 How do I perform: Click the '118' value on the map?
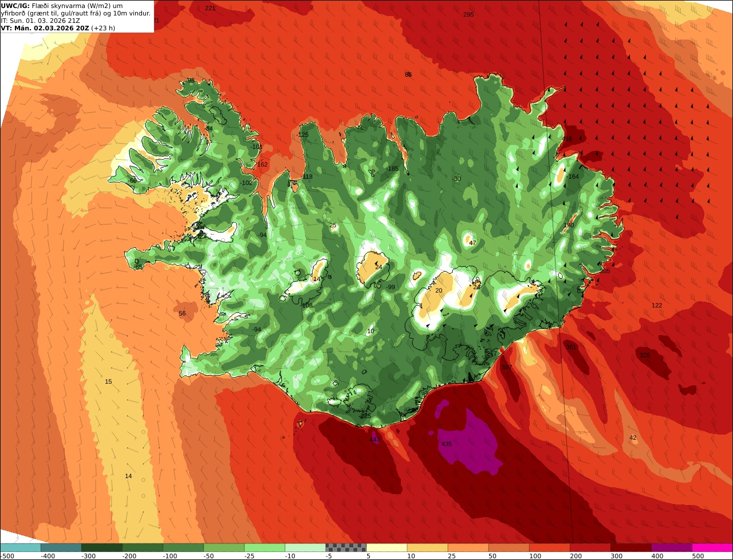[x=308, y=176]
